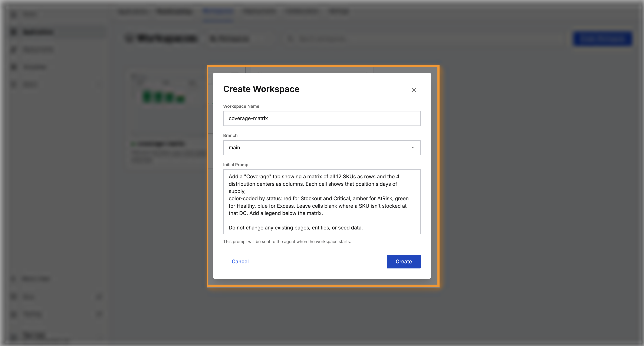Select the blurred active Workspaces tab at top
The height and width of the screenshot is (346, 644).
click(x=218, y=11)
